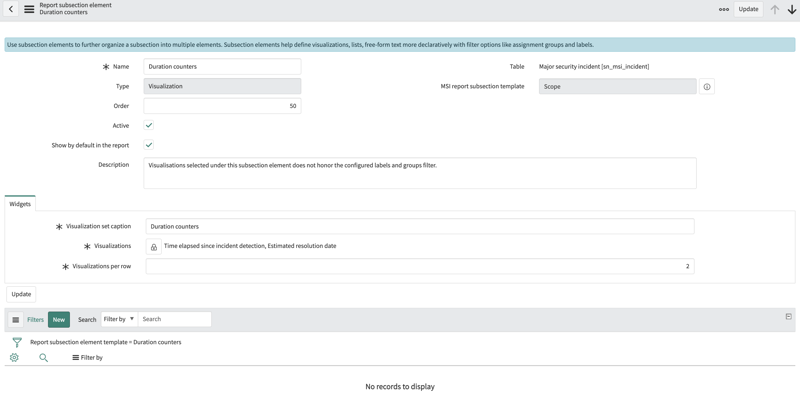Click the funnel filter icon

[17, 342]
